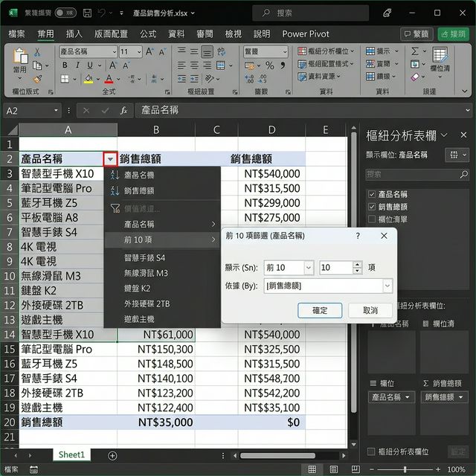Switch to Page Break preview in status bar

pyautogui.click(x=356, y=469)
